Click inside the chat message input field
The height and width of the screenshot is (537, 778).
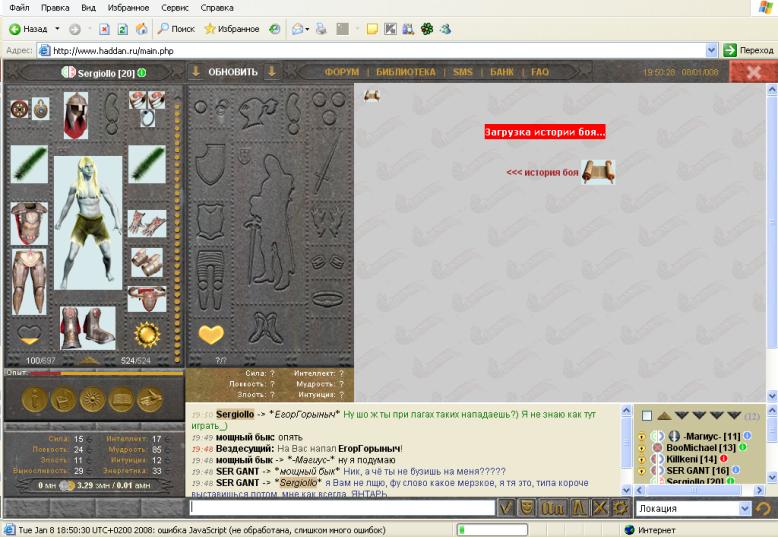[x=340, y=508]
